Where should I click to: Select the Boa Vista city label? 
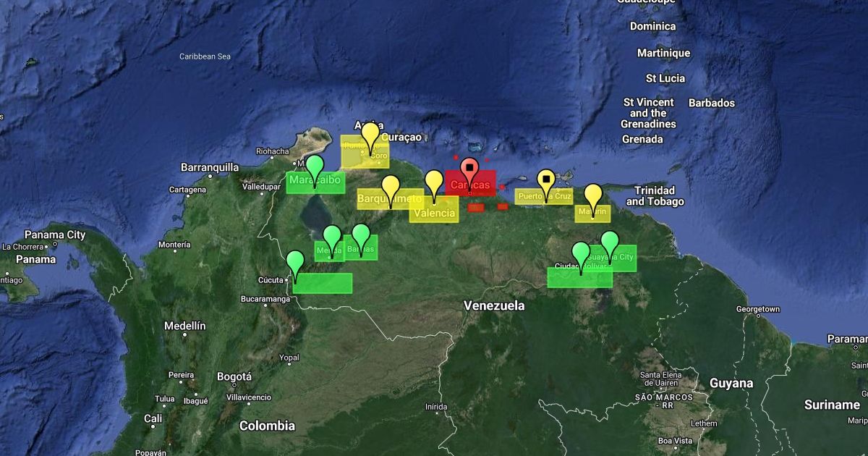[x=675, y=440]
